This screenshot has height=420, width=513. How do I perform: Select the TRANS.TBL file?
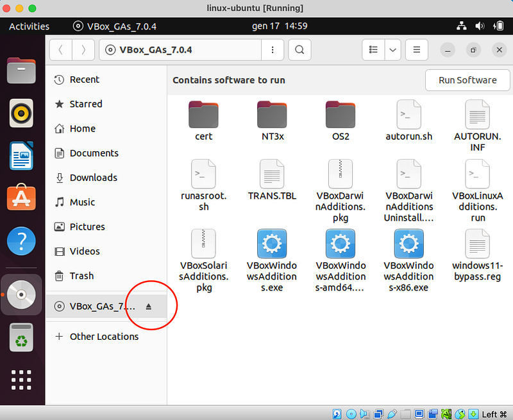pos(272,180)
